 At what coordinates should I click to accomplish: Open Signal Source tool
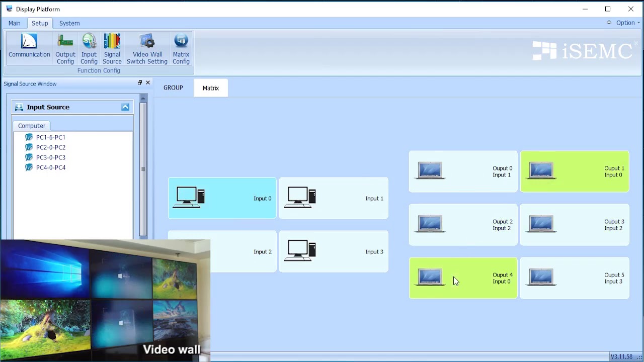coord(112,49)
